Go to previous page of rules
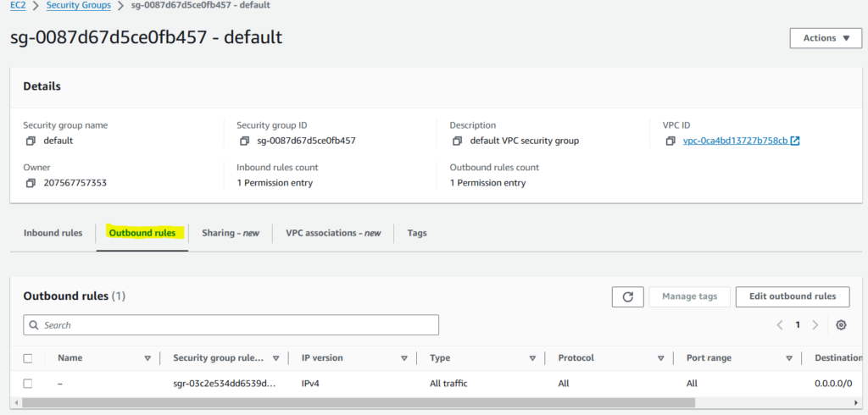This screenshot has width=868, height=415. [780, 325]
